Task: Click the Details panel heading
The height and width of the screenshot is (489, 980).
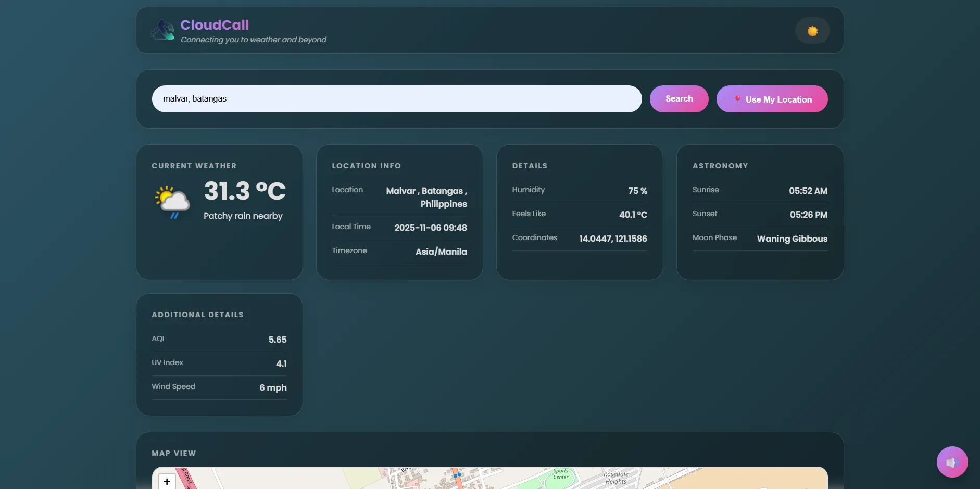Action: point(530,166)
